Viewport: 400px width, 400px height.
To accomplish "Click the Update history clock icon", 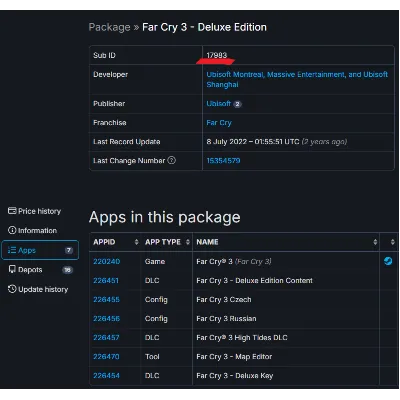I will point(12,289).
